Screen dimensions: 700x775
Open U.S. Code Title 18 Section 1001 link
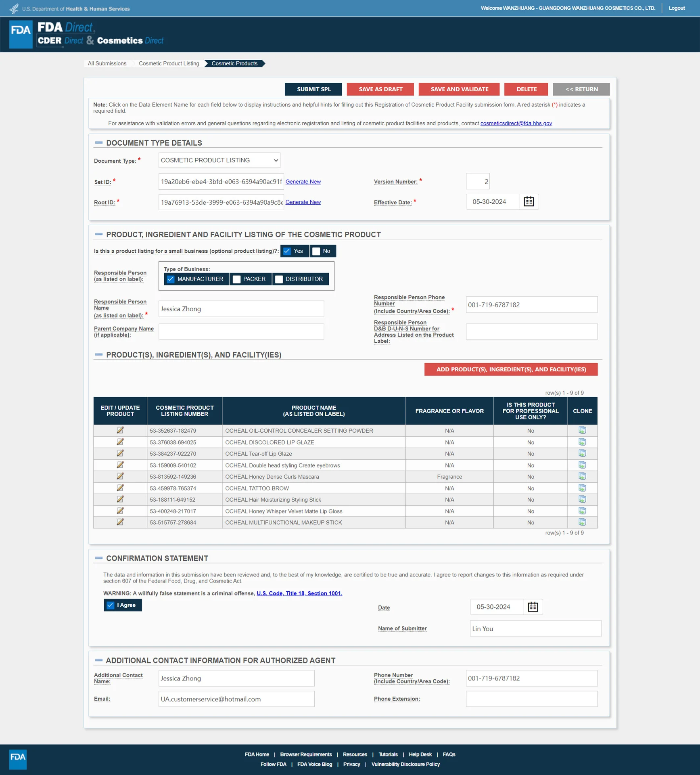pos(299,593)
